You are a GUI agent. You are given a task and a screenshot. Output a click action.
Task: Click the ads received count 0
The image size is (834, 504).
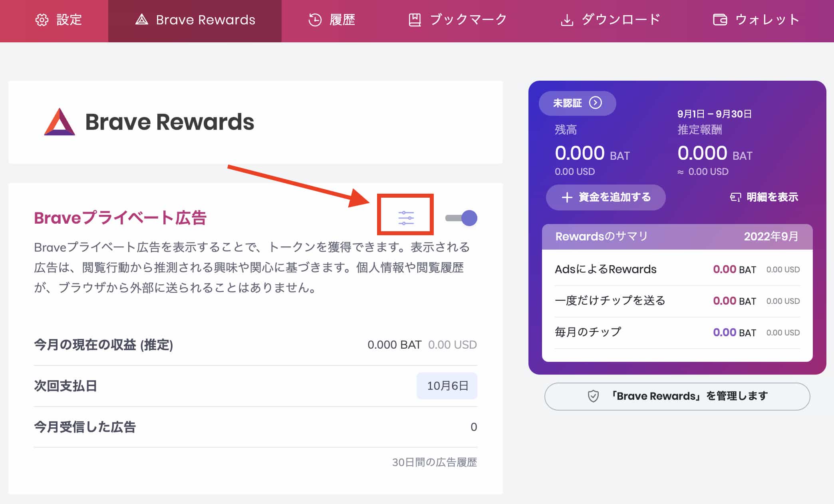tap(474, 427)
